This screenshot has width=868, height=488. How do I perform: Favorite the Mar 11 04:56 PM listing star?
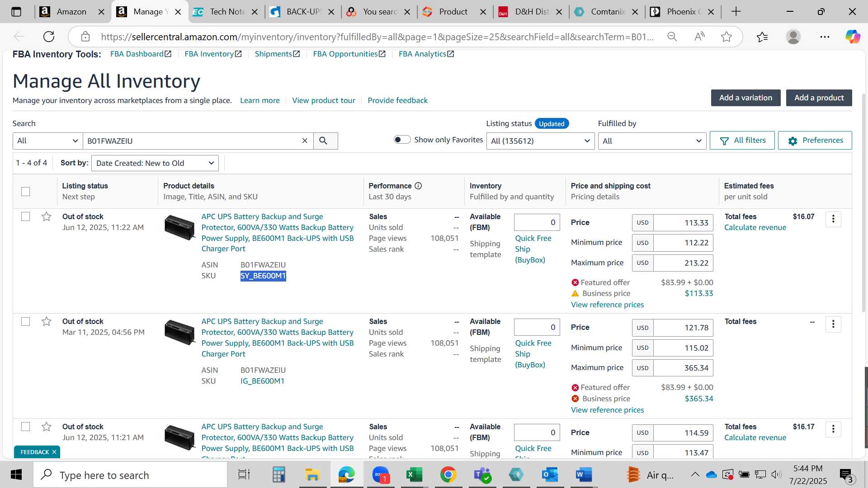[x=46, y=322]
